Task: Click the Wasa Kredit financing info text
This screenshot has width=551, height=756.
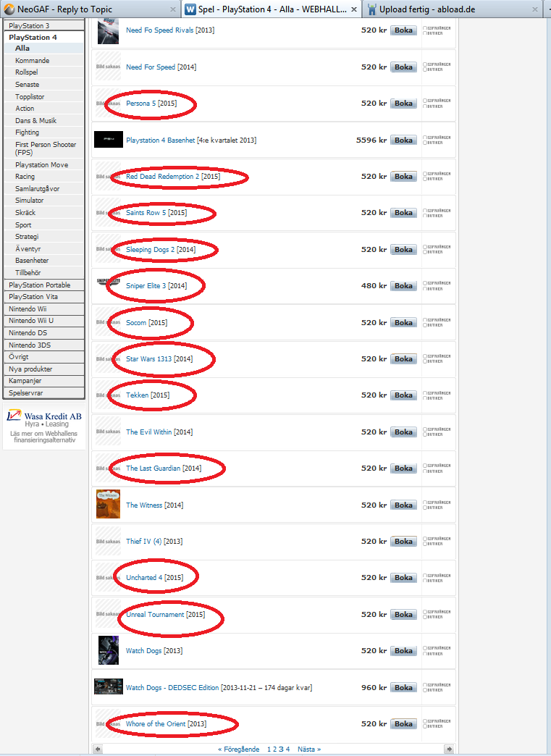Action: tap(44, 437)
